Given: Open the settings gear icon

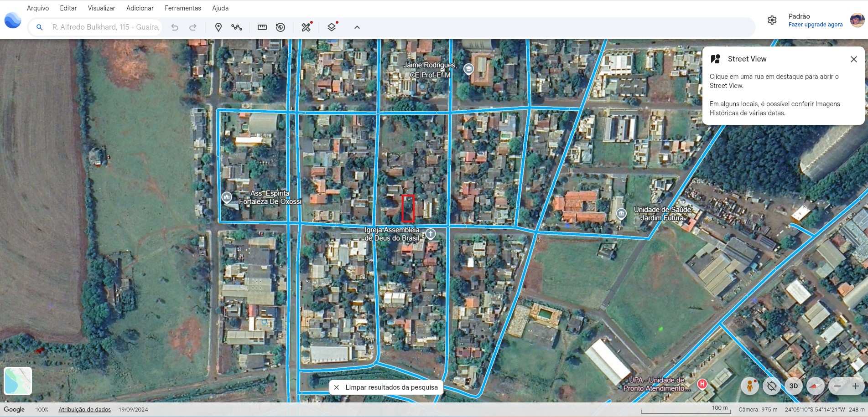Looking at the screenshot, I should [772, 20].
